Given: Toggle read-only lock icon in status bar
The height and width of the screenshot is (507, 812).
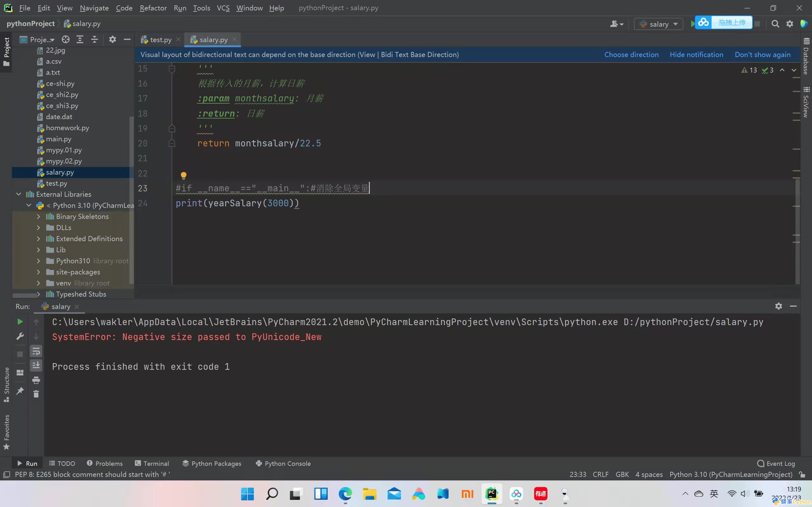Looking at the screenshot, I should pos(802,474).
